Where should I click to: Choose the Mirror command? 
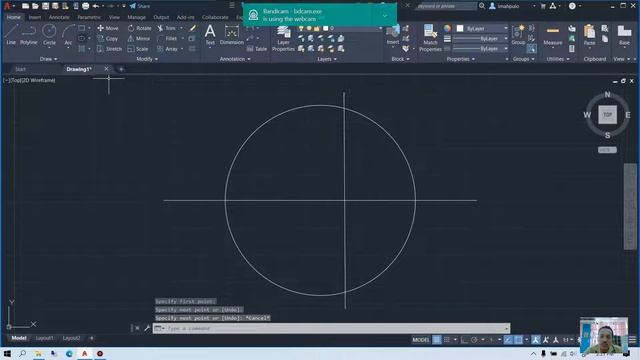(139, 38)
